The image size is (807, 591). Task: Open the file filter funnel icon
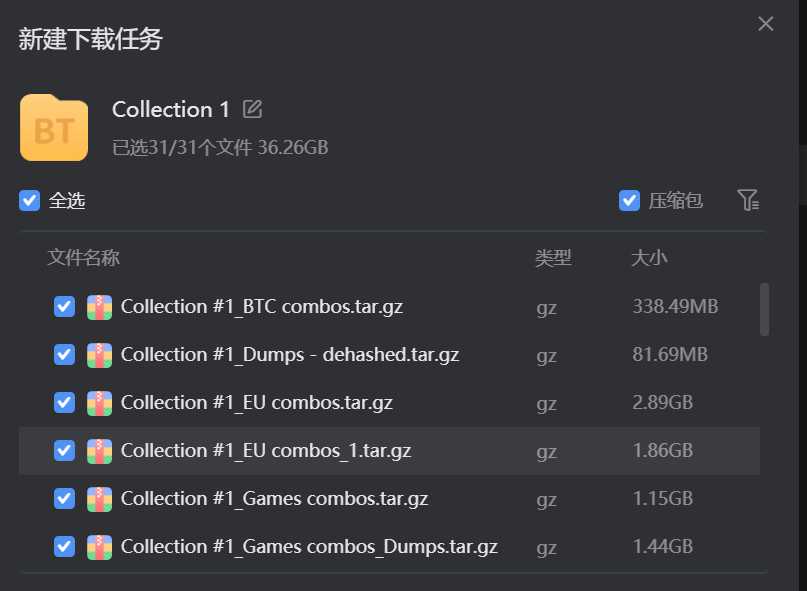coord(748,200)
